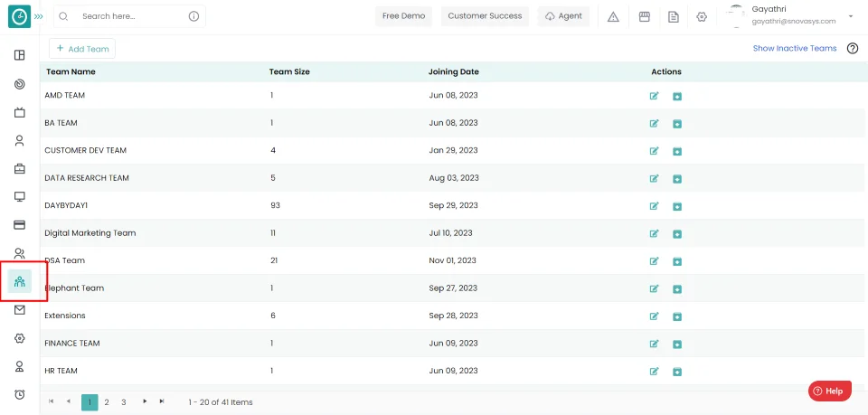The image size is (868, 415).
Task: Expand the Gayathri user profile dropdown
Action: 850,16
